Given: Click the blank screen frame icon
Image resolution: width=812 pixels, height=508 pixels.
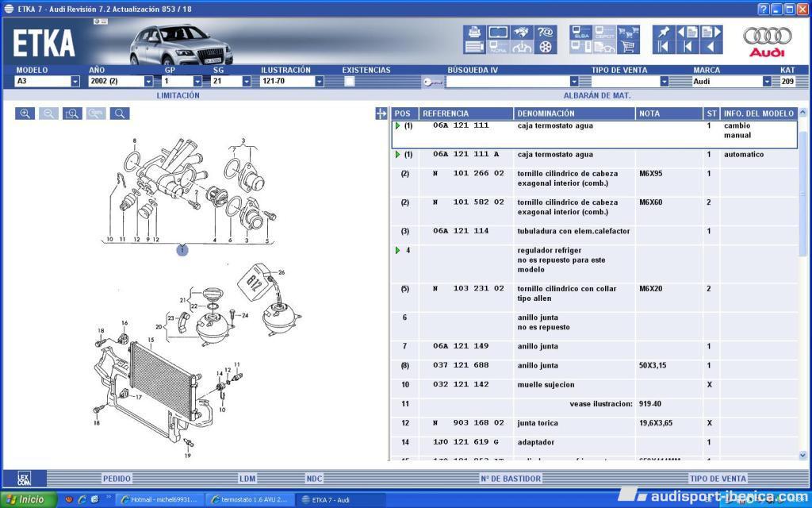Looking at the screenshot, I should (x=498, y=32).
